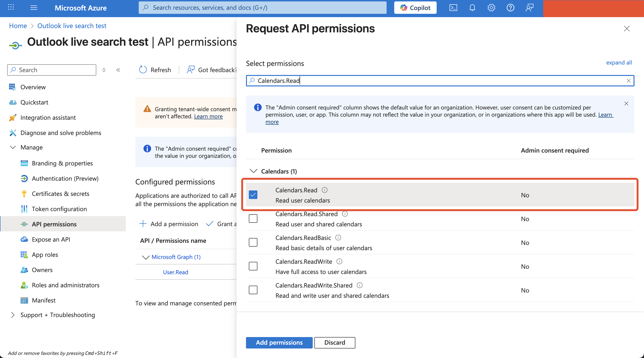Go to Expose an API page

tap(51, 239)
